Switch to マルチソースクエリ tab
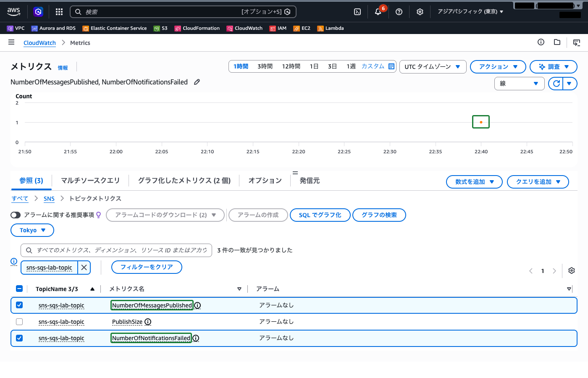Screen dimensions: 588x378 pyautogui.click(x=90, y=181)
